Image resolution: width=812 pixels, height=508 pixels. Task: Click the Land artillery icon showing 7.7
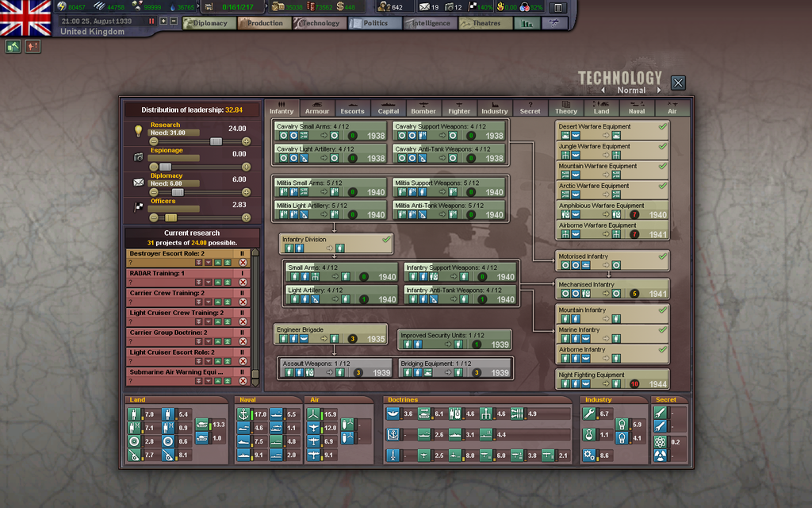pyautogui.click(x=135, y=455)
